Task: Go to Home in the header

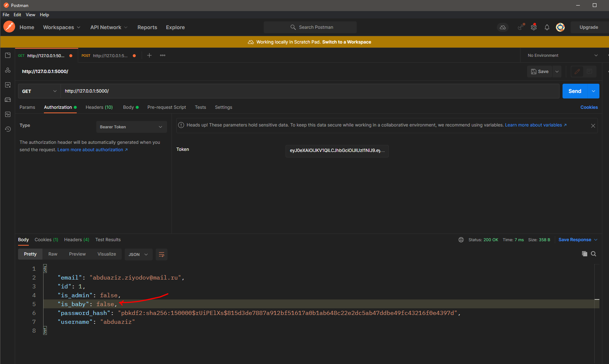Action: 27,27
